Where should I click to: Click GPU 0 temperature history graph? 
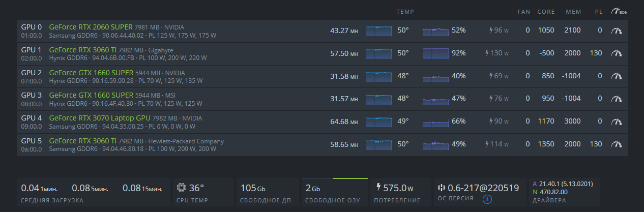pyautogui.click(x=379, y=31)
